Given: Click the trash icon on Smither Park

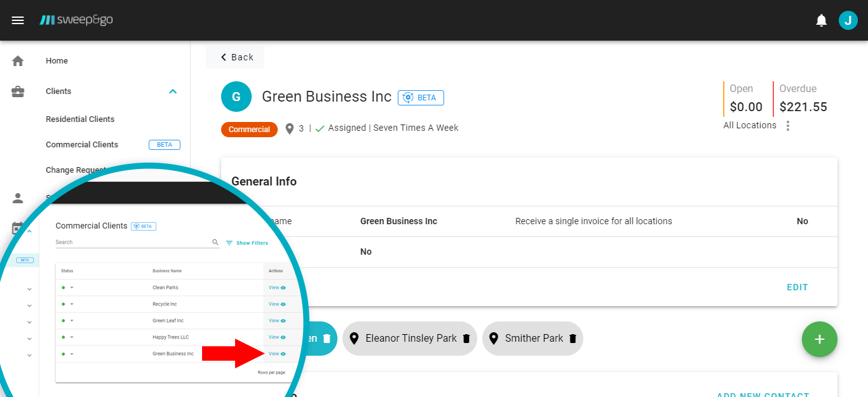Looking at the screenshot, I should point(573,339).
